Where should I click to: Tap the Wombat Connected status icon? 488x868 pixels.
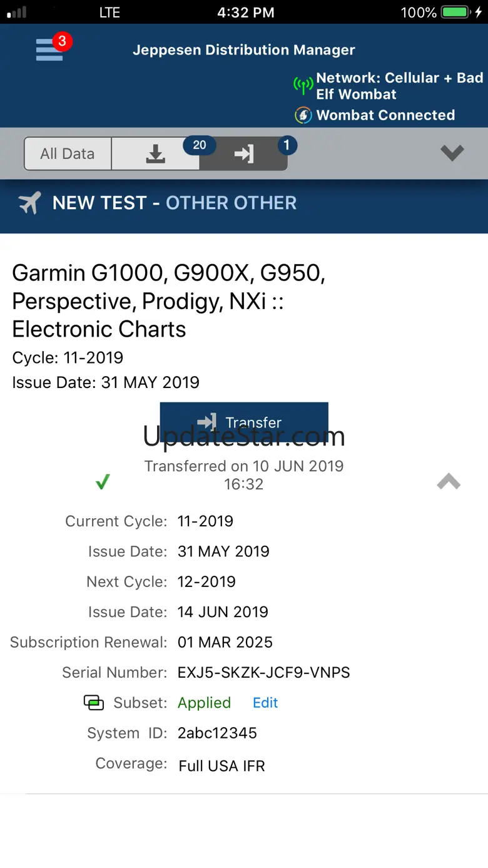303,115
